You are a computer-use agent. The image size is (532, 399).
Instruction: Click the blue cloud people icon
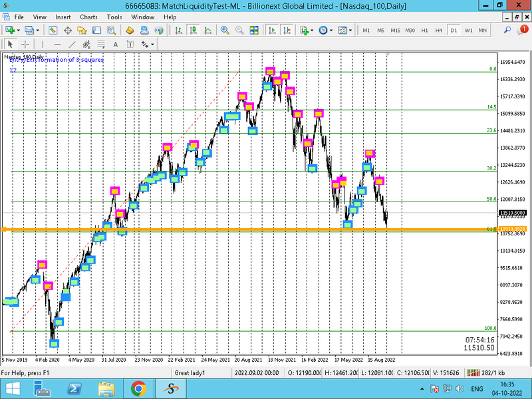pyautogui.click(x=144, y=30)
